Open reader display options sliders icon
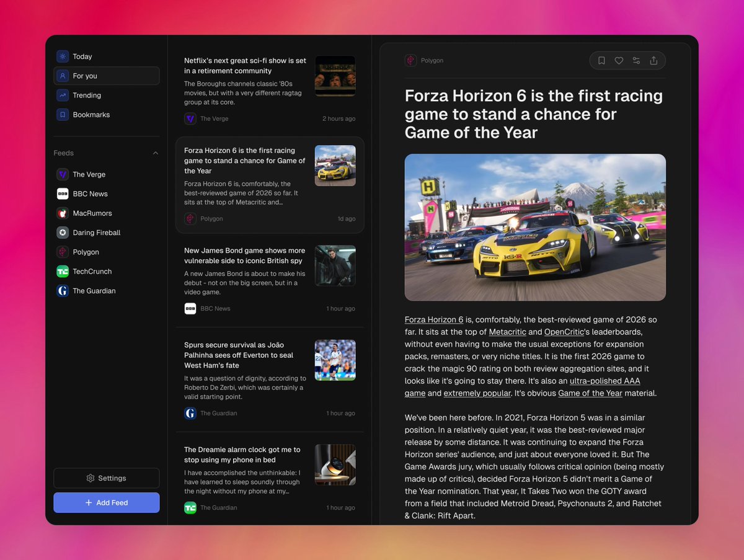744x560 pixels. tap(636, 60)
